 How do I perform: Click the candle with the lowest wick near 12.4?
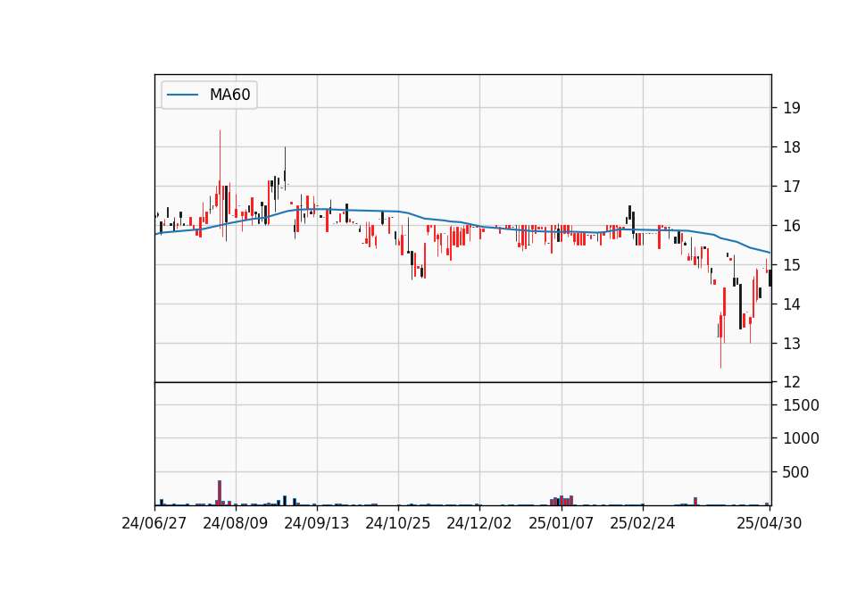coord(721,339)
